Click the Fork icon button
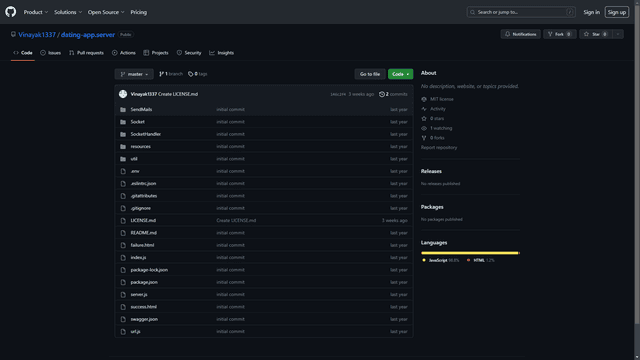The height and width of the screenshot is (360, 640). click(x=550, y=34)
